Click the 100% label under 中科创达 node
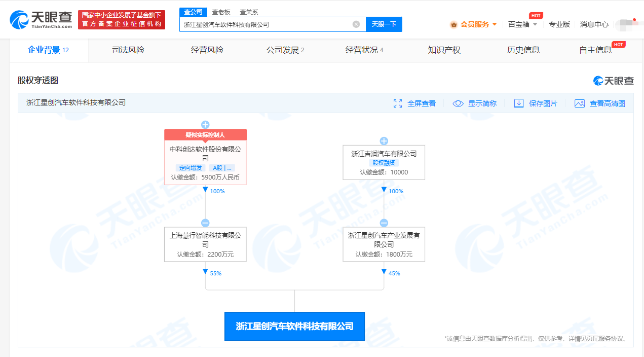644x357 pixels. [217, 191]
